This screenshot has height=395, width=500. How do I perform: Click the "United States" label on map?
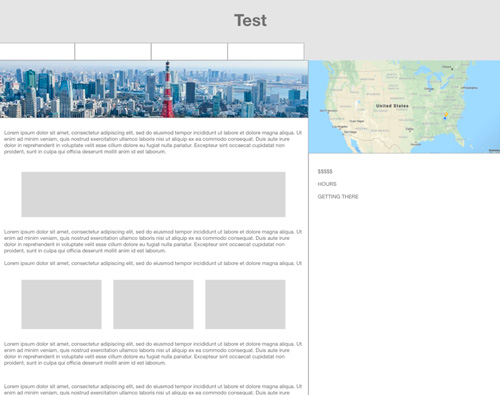[392, 106]
